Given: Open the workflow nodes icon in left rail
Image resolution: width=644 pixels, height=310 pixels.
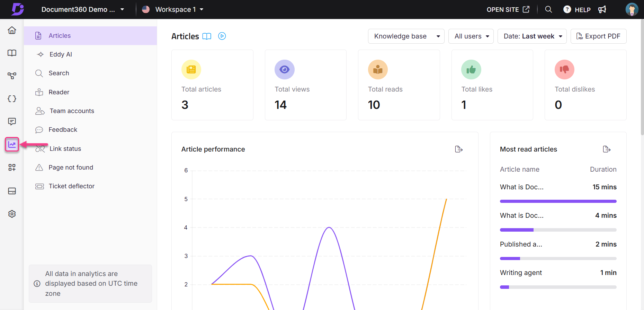Looking at the screenshot, I should (x=12, y=76).
